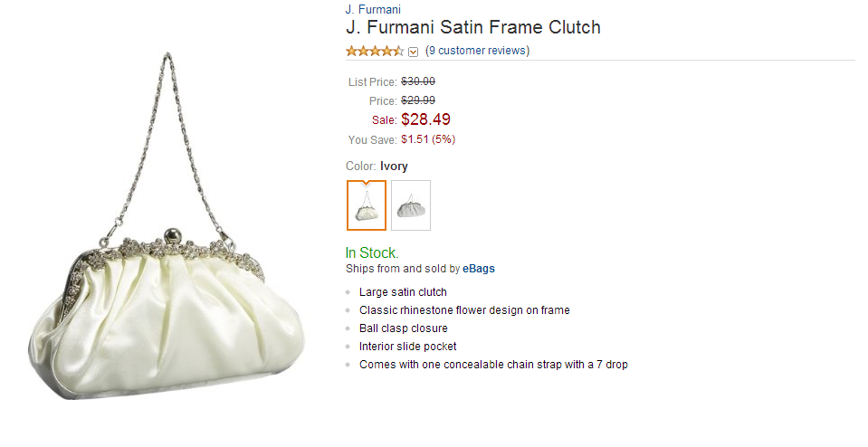This screenshot has width=868, height=447.
Task: Click the $28.49 sale price
Action: [x=425, y=119]
